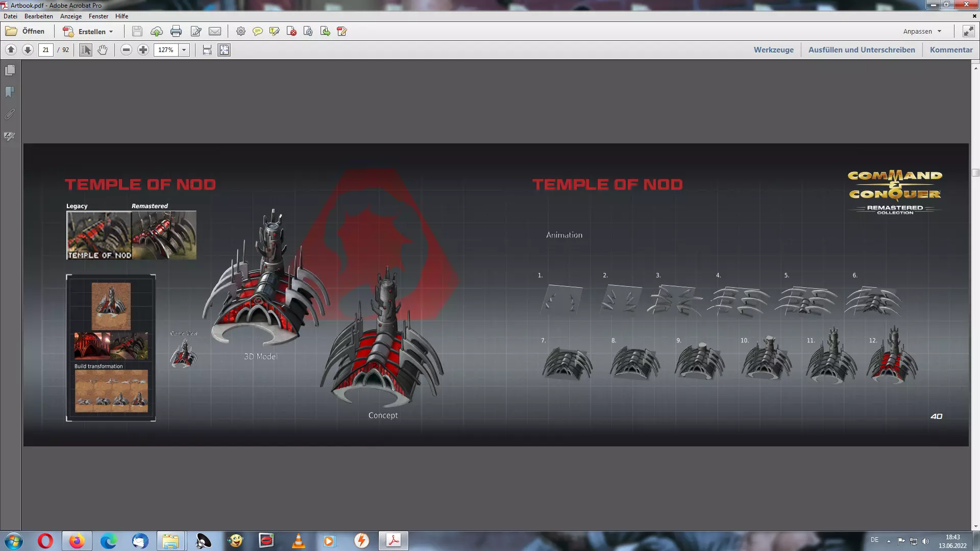Image resolution: width=980 pixels, height=551 pixels.
Task: Click the zoom value field 127%
Action: 166,50
